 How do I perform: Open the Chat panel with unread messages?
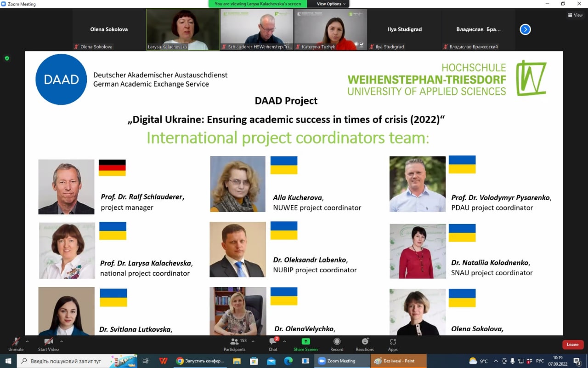click(x=273, y=344)
